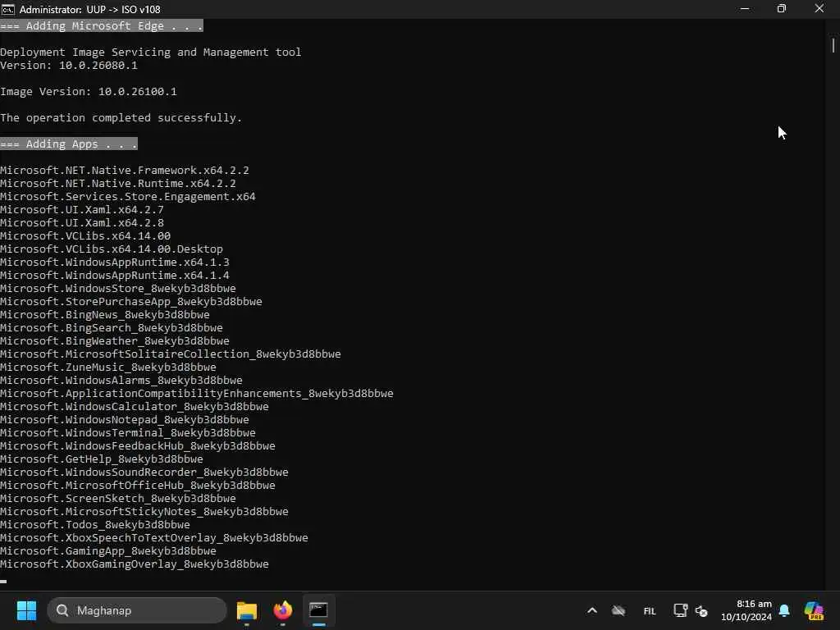Click Microsoft.XboxSpeechToTextOverlay line
Image resolution: width=840 pixels, height=630 pixels.
pyautogui.click(x=154, y=538)
